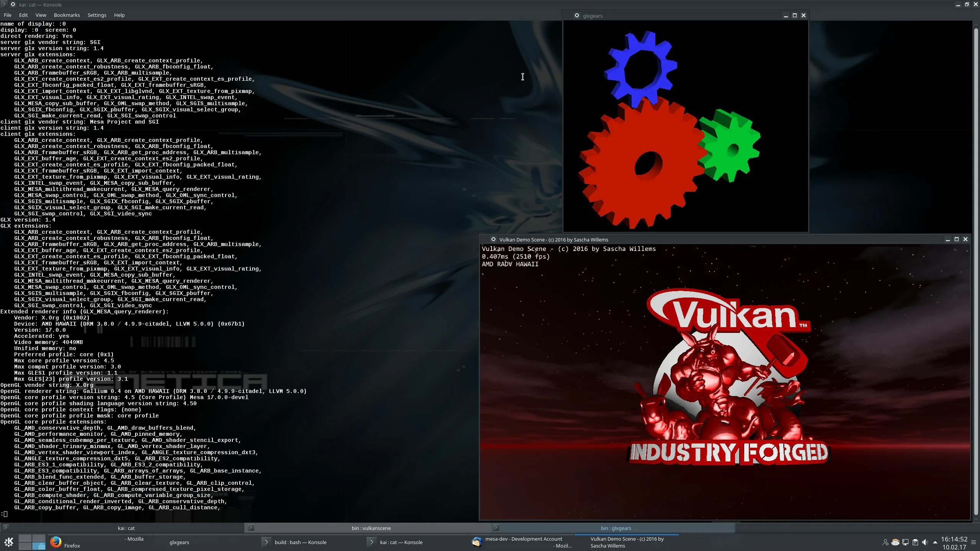The height and width of the screenshot is (551, 980).
Task: Click the device notifier monitor tray icon
Action: (905, 542)
